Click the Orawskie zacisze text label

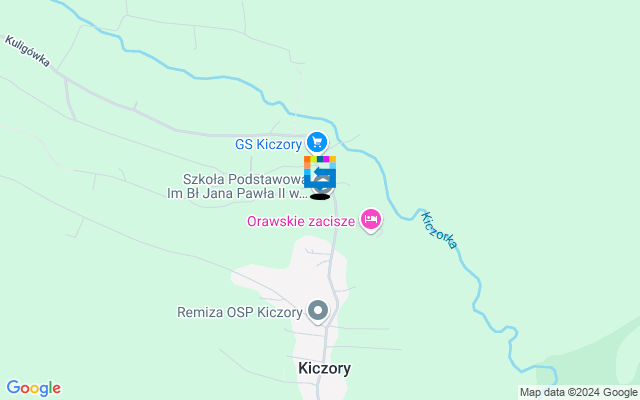tap(301, 221)
